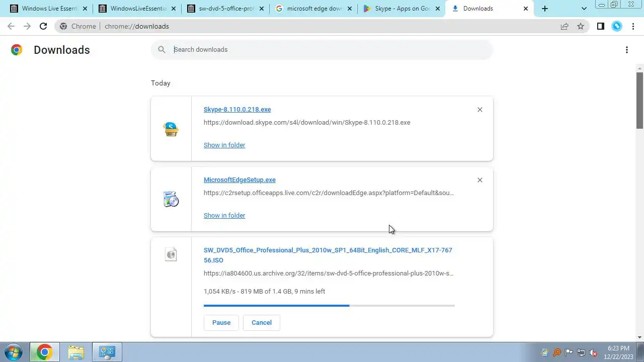644x362 pixels.
Task: Click the taskbar clock showing 6:23 PM
Action: pos(619,352)
